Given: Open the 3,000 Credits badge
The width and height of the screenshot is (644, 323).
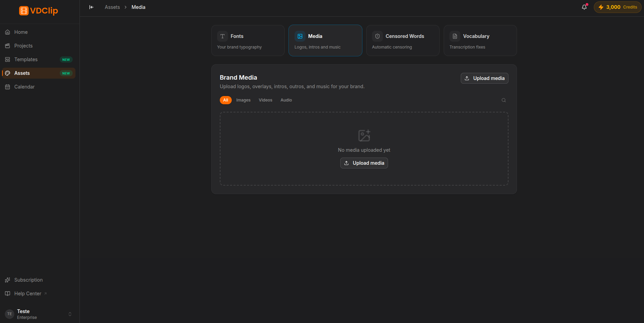Looking at the screenshot, I should coord(618,7).
